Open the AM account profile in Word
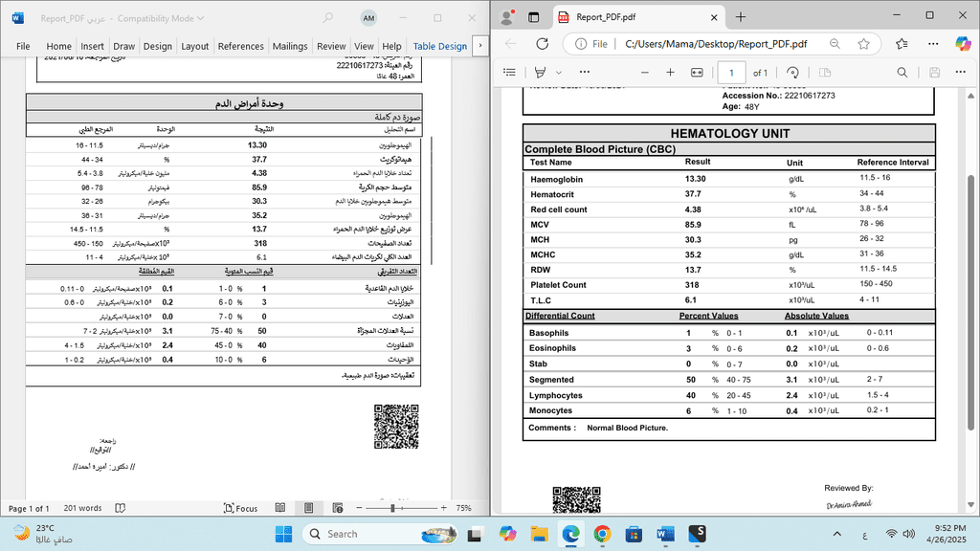This screenshot has height=551, width=980. coord(368,19)
